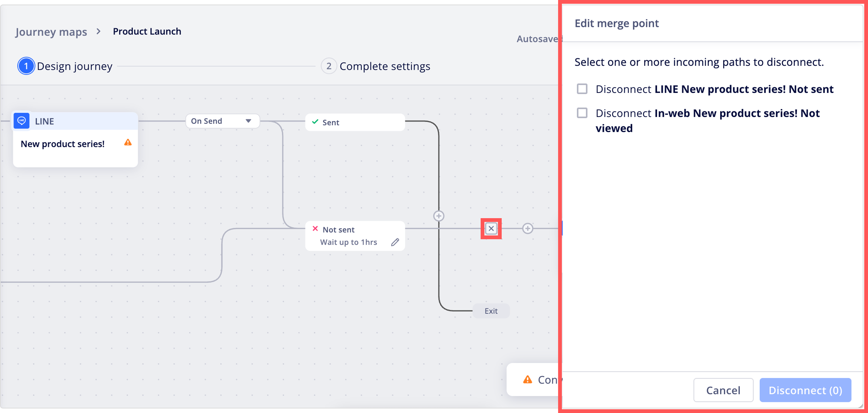Click the Disconnect (0) button

coord(805,390)
